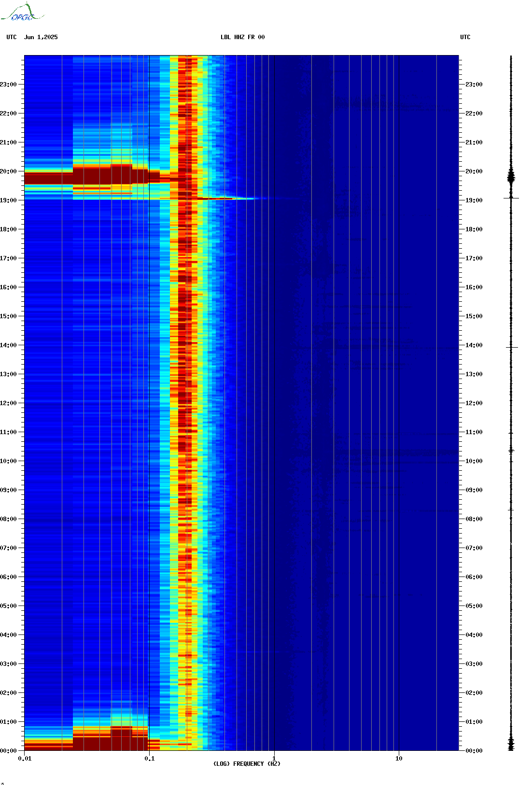Click the '(LOG) FREQUENCY (HZ)' axis label
This screenshot has width=532, height=789.
247,764
